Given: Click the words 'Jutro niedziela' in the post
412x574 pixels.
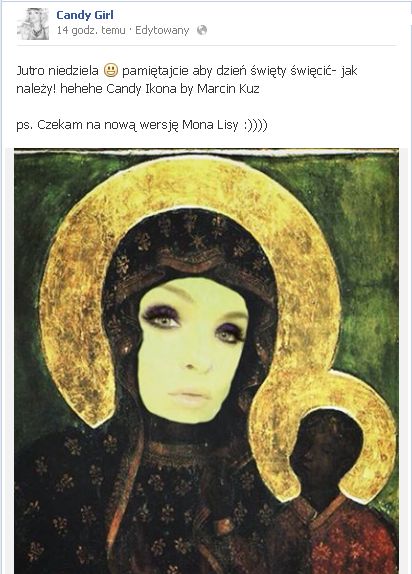Looking at the screenshot, I should pyautogui.click(x=57, y=70).
